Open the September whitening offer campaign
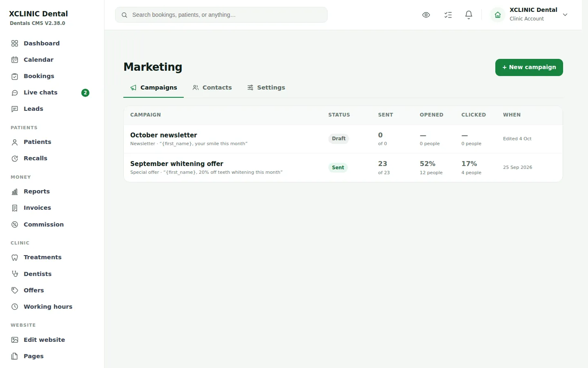This screenshot has width=588, height=368. (343, 168)
